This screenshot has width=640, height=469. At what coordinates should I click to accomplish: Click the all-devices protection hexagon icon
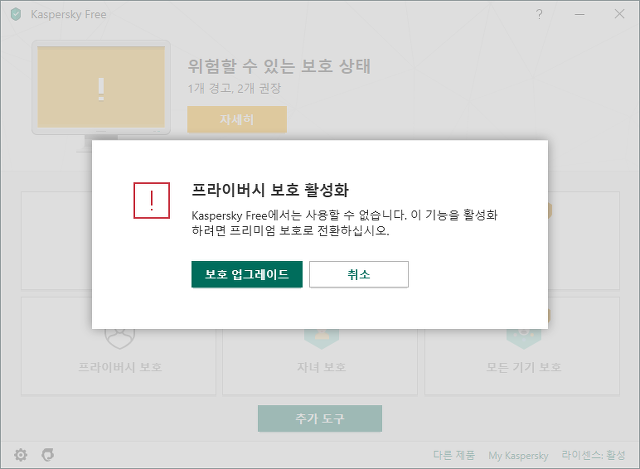(x=524, y=339)
